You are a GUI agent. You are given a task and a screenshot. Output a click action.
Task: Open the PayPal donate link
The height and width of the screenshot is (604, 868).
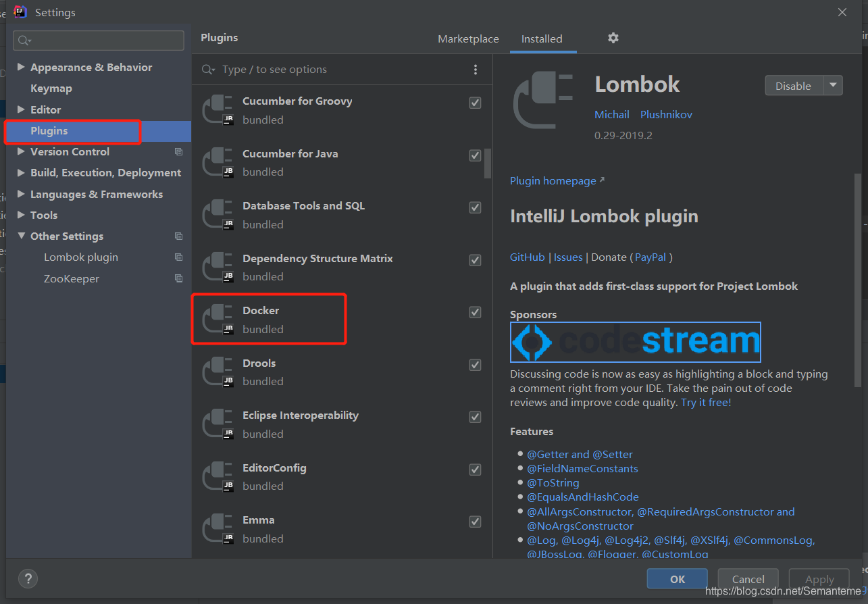(650, 257)
